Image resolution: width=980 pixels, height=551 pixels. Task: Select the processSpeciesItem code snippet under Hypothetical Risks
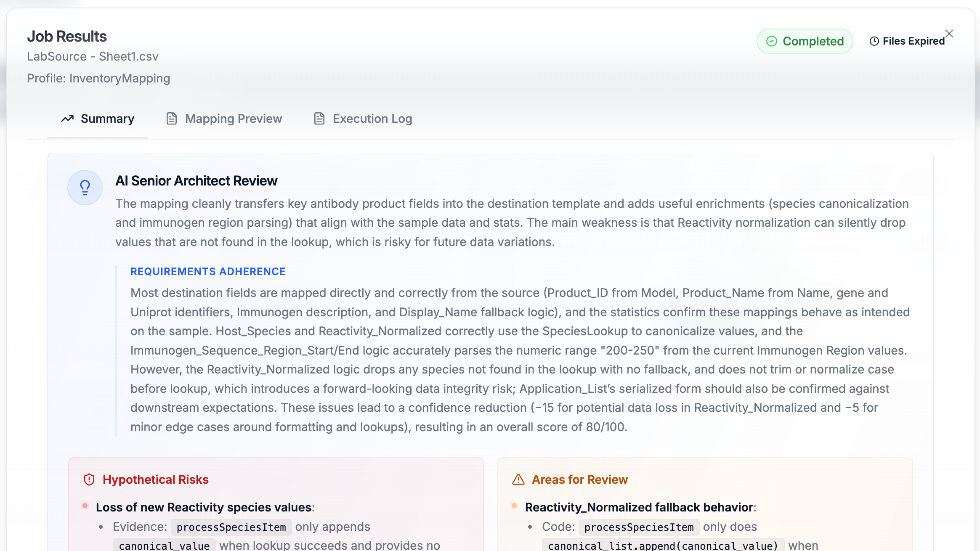(x=231, y=527)
